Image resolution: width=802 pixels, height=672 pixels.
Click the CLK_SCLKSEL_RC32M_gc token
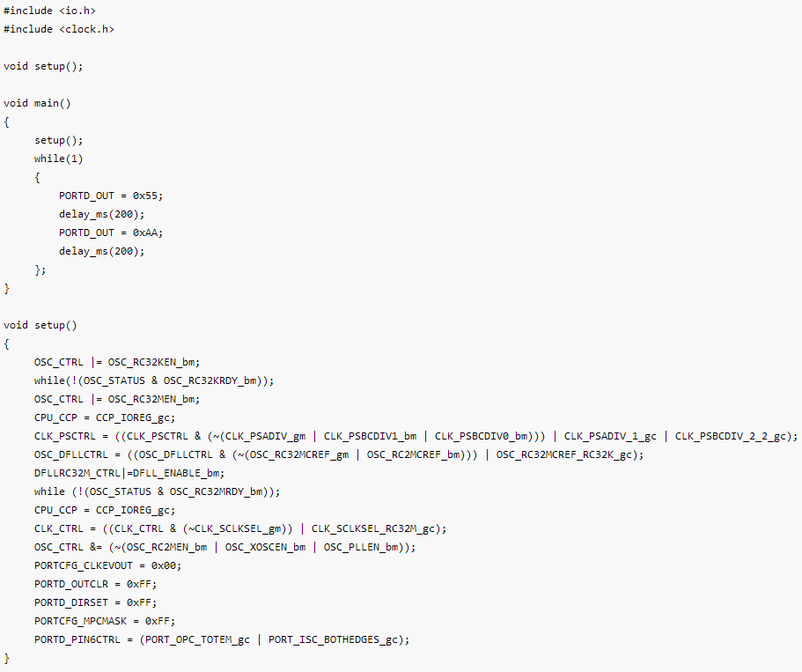(x=375, y=528)
